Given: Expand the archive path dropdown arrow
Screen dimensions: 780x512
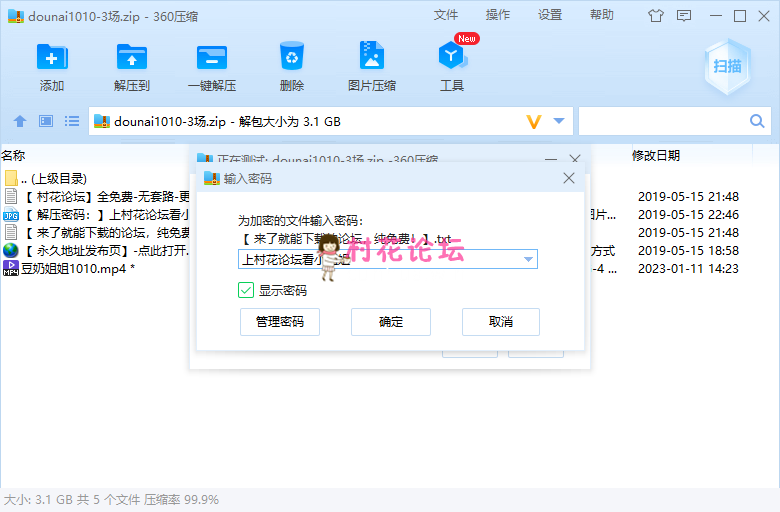Looking at the screenshot, I should 559,121.
